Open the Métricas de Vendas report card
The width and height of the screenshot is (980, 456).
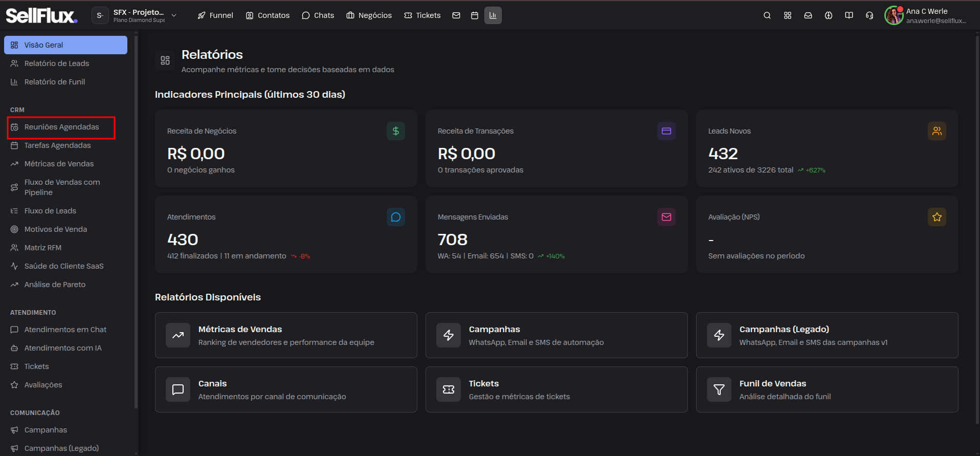point(286,335)
